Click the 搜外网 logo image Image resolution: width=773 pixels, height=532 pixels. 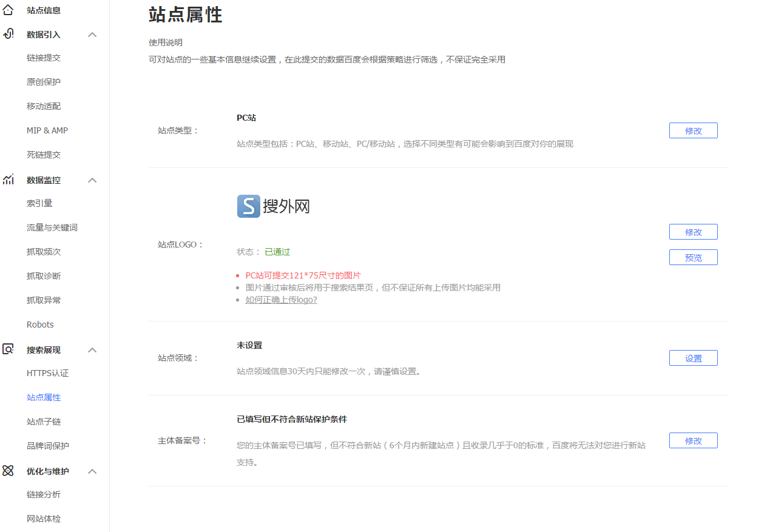[x=273, y=206]
